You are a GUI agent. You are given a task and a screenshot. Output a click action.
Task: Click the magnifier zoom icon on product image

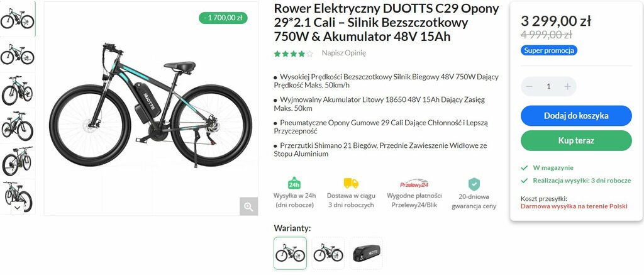[x=248, y=206]
